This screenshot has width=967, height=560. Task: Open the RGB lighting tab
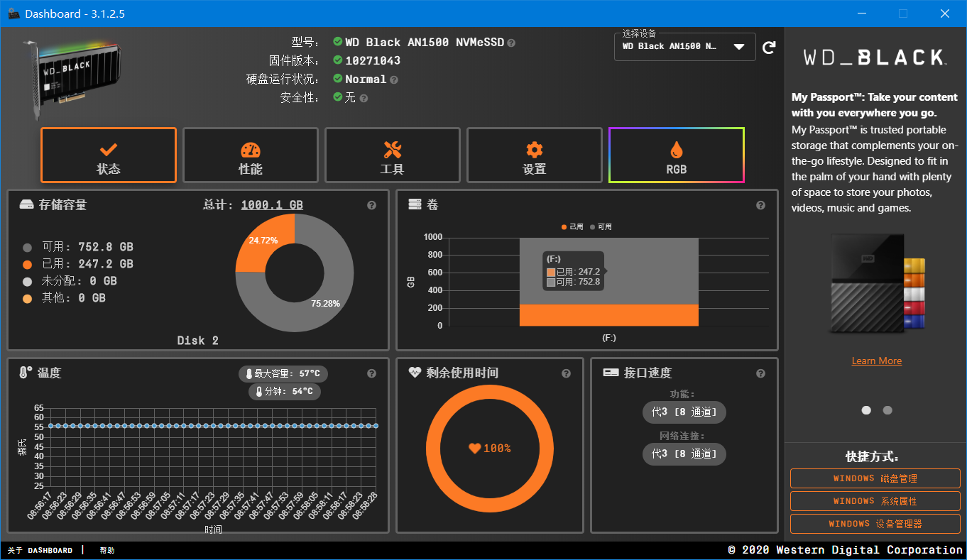pyautogui.click(x=677, y=155)
